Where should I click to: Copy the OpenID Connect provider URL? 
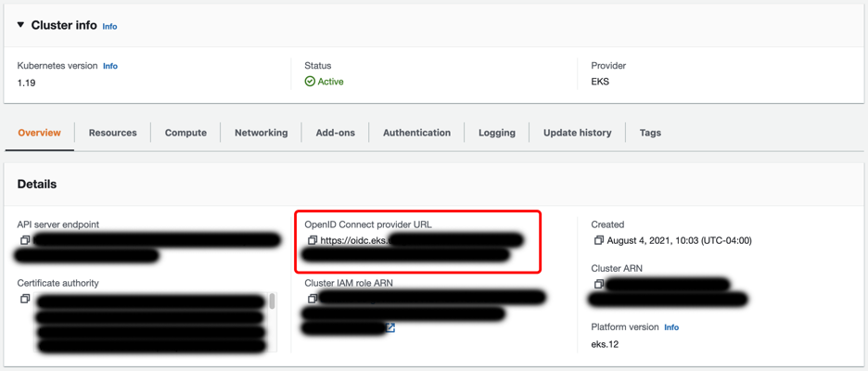313,240
